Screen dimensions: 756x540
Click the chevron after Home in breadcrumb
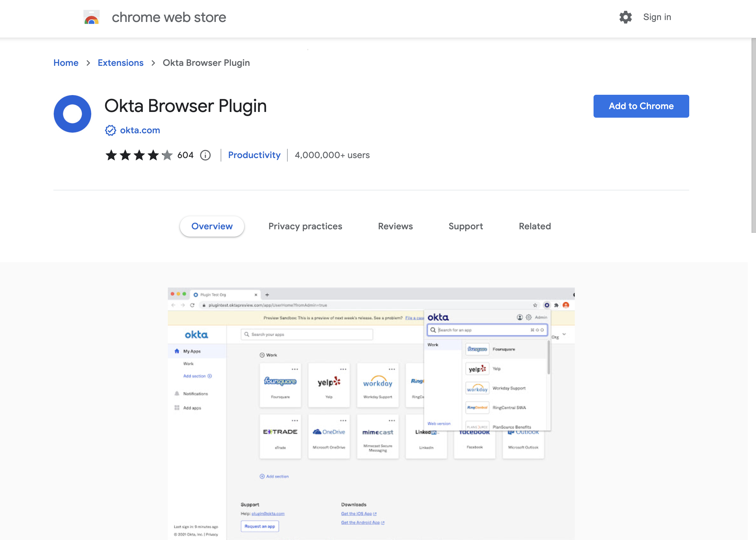click(88, 63)
